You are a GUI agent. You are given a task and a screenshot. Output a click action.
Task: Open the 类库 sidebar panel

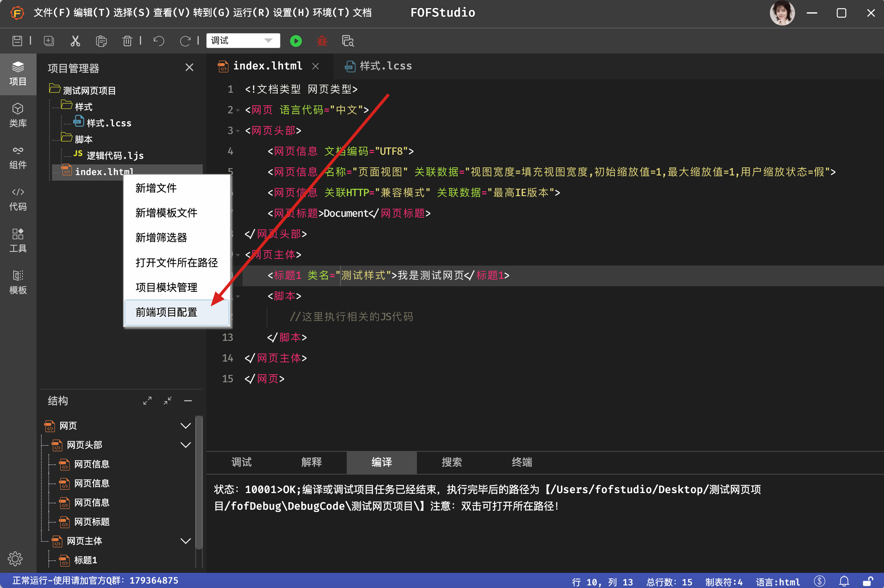(18, 116)
